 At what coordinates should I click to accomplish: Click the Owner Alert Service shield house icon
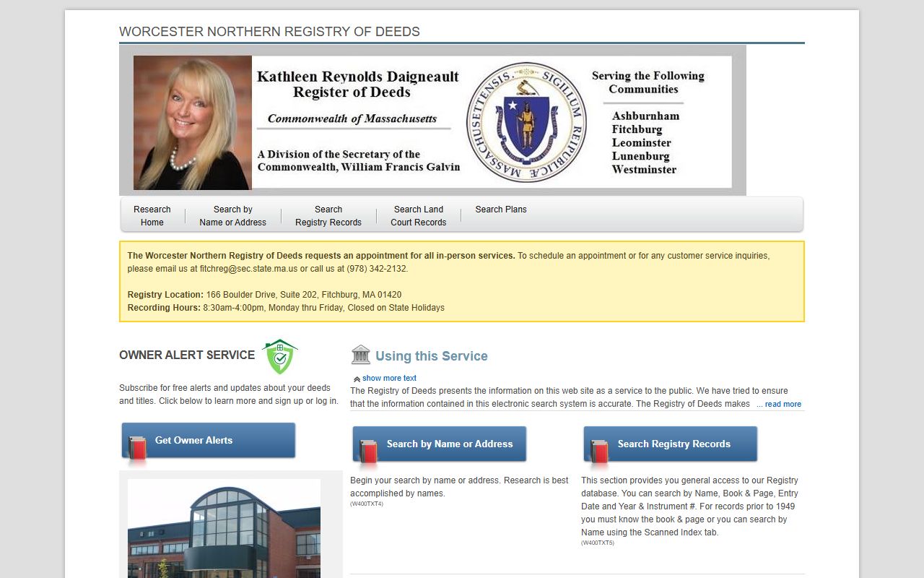coord(280,356)
